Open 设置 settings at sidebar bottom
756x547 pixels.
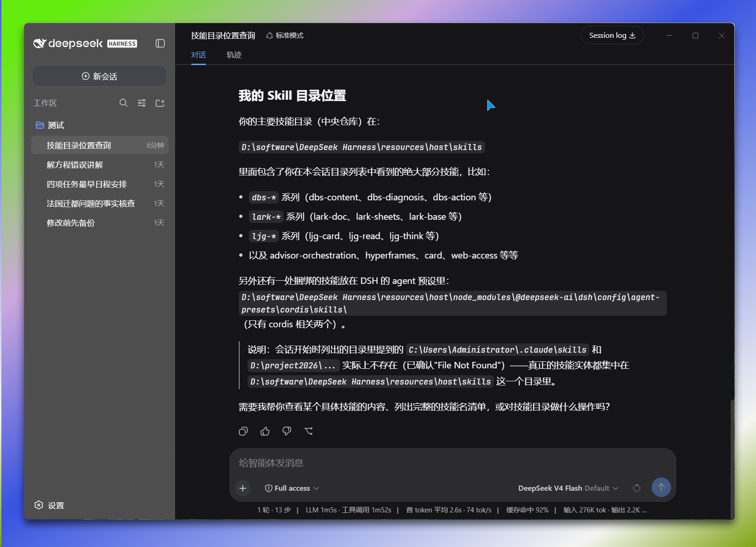click(49, 505)
